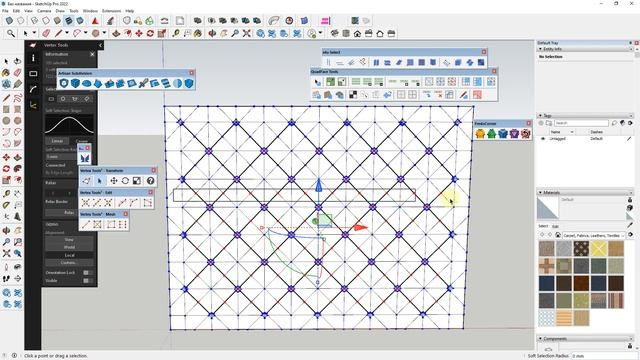Select the Zoom tool in left toolbar
The image size is (640, 360).
coord(6,242)
